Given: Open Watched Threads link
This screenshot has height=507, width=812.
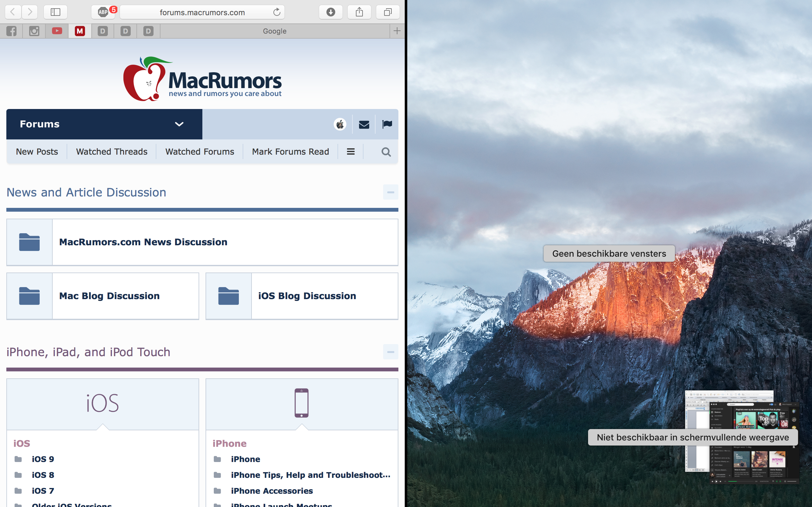Looking at the screenshot, I should click(111, 152).
